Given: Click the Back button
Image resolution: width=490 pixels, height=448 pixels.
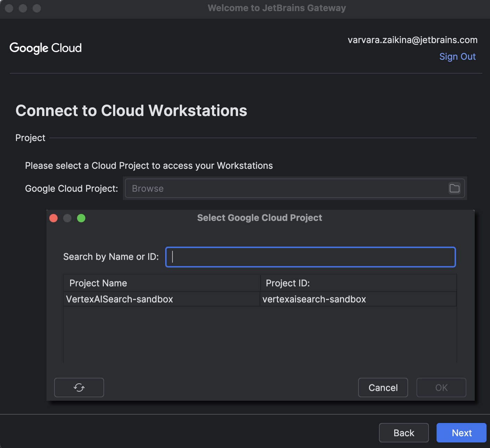Looking at the screenshot, I should [x=404, y=433].
